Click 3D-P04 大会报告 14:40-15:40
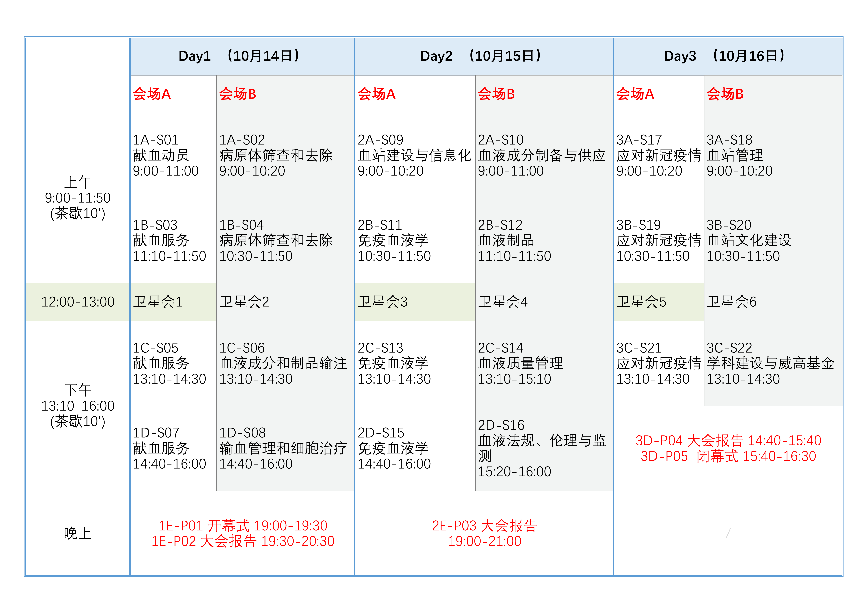868x614 pixels. click(x=728, y=441)
